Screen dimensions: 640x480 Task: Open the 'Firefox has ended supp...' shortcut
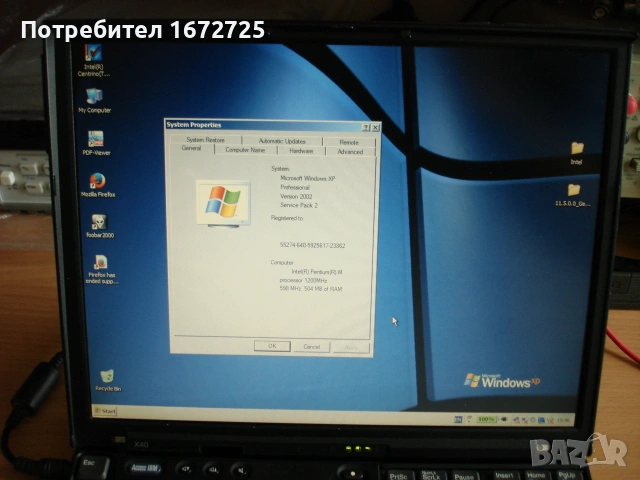pos(102,269)
